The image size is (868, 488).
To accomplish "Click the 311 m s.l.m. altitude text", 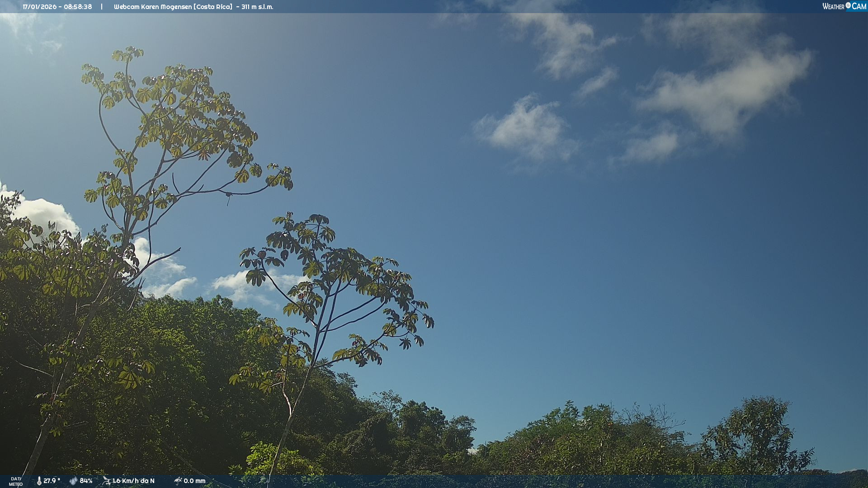I will pyautogui.click(x=257, y=7).
